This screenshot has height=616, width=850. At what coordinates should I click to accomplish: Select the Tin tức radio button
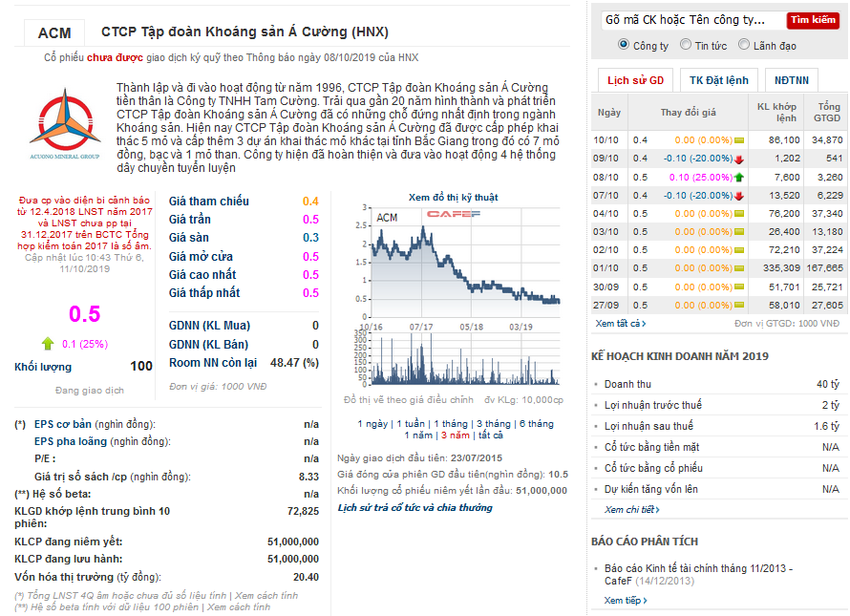(686, 45)
